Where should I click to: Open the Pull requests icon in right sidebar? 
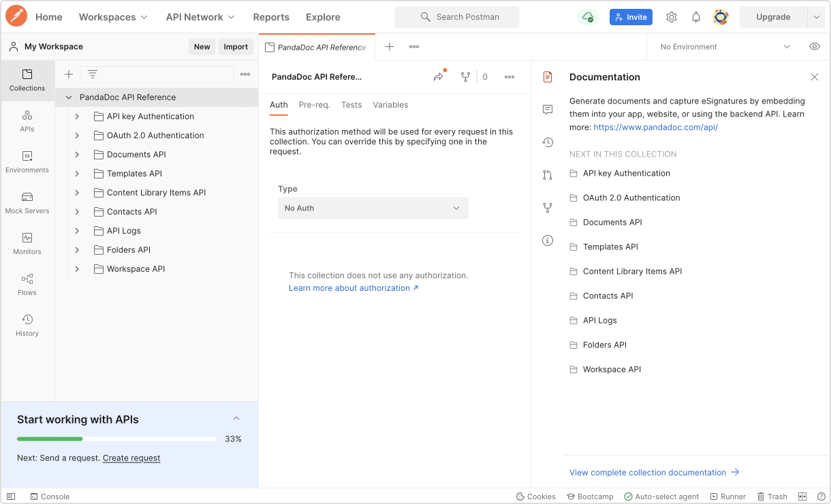point(548,175)
